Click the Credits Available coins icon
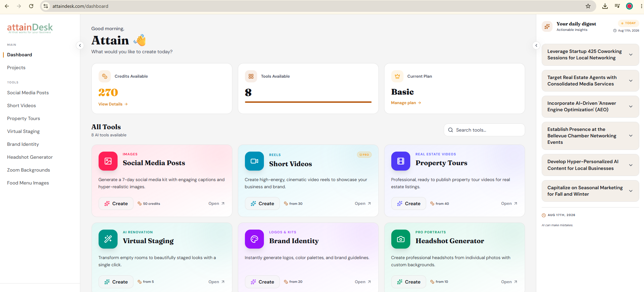644x292 pixels. [x=105, y=76]
